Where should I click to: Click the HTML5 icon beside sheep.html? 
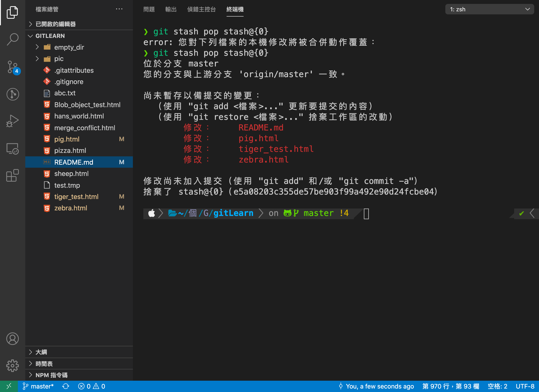(x=47, y=174)
